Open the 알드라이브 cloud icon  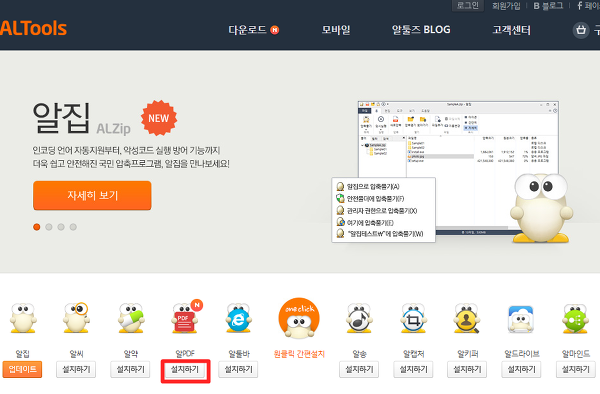tap(521, 319)
